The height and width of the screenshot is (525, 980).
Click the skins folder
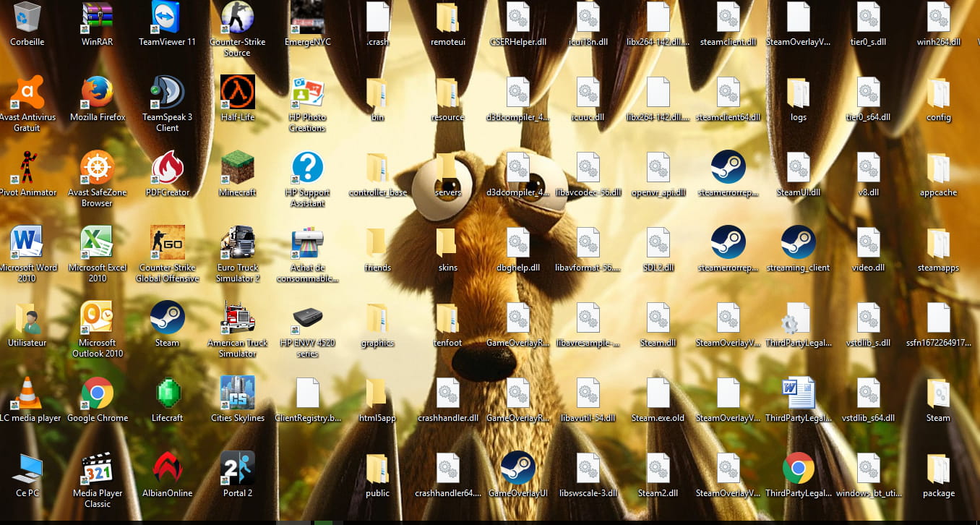pos(447,242)
